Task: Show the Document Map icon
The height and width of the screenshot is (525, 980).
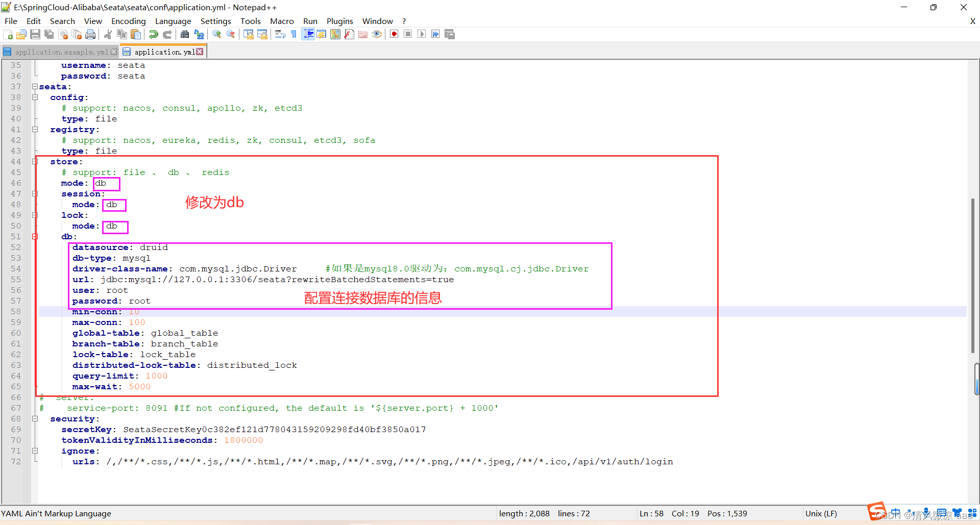Action: pos(335,34)
